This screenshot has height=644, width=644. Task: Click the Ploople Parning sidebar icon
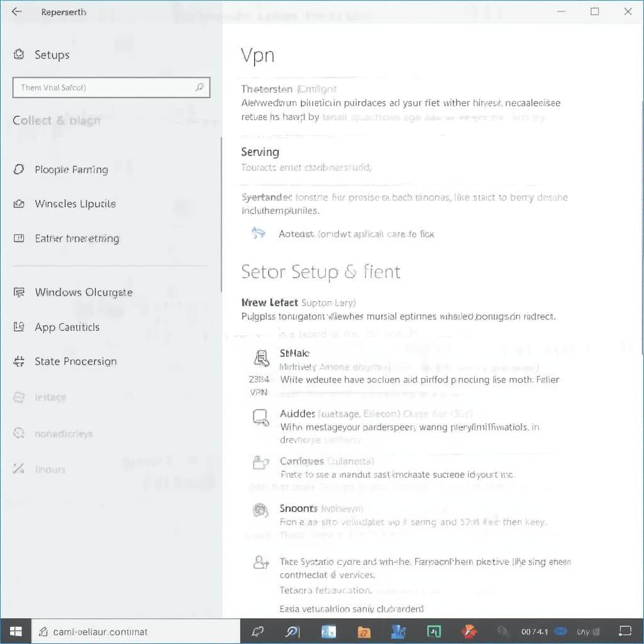[19, 169]
